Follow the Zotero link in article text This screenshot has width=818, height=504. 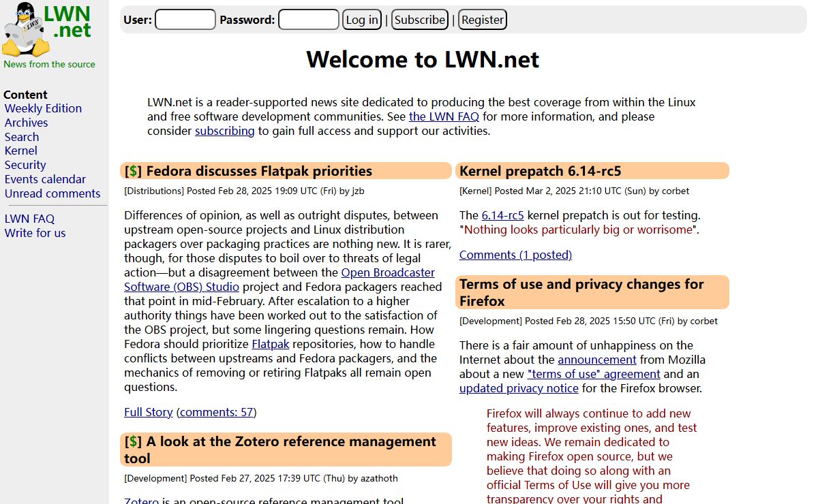tap(142, 501)
